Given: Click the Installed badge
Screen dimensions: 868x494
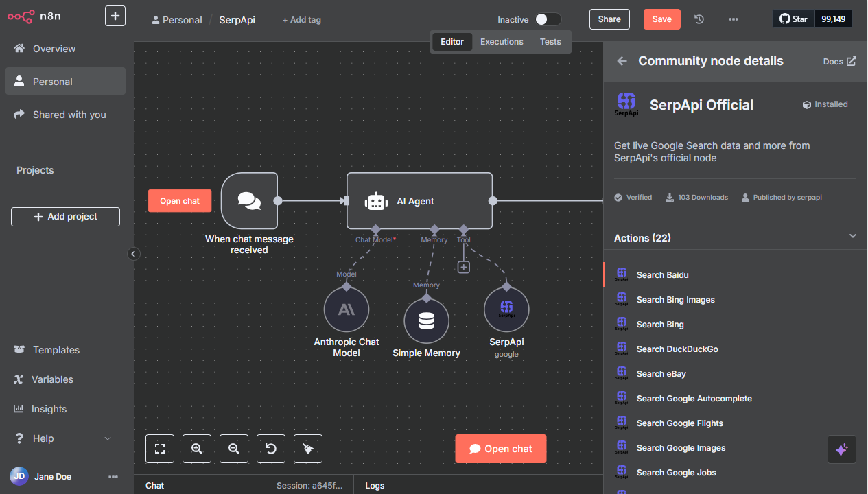Looking at the screenshot, I should [825, 104].
